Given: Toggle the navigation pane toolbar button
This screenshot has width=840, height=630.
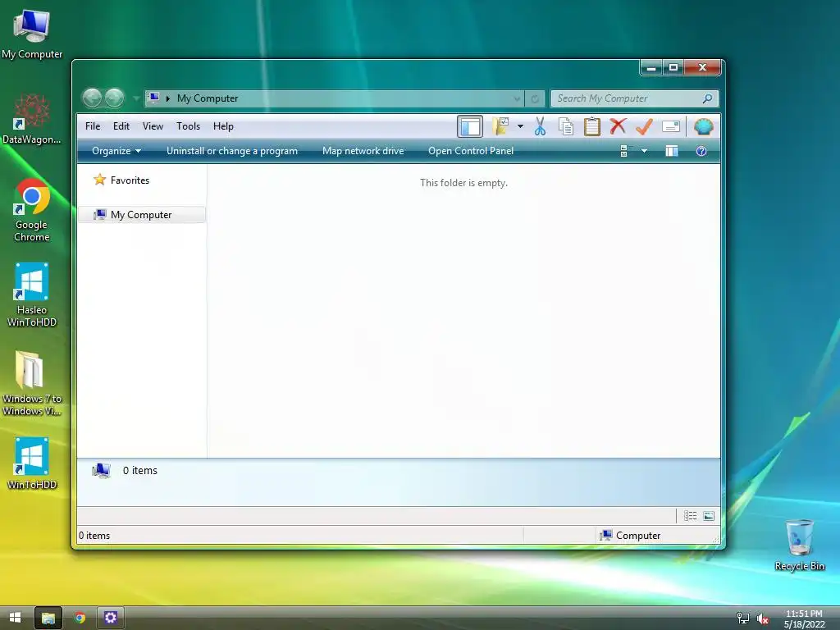Looking at the screenshot, I should (470, 126).
